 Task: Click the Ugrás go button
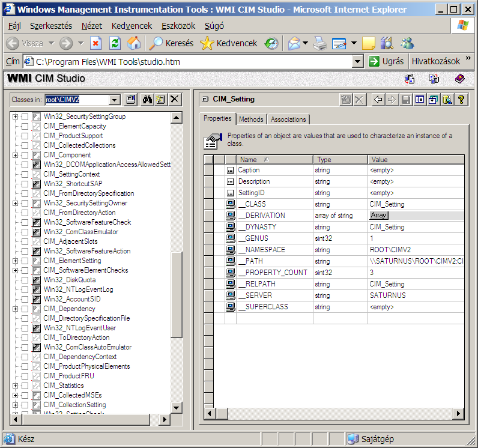[x=386, y=61]
